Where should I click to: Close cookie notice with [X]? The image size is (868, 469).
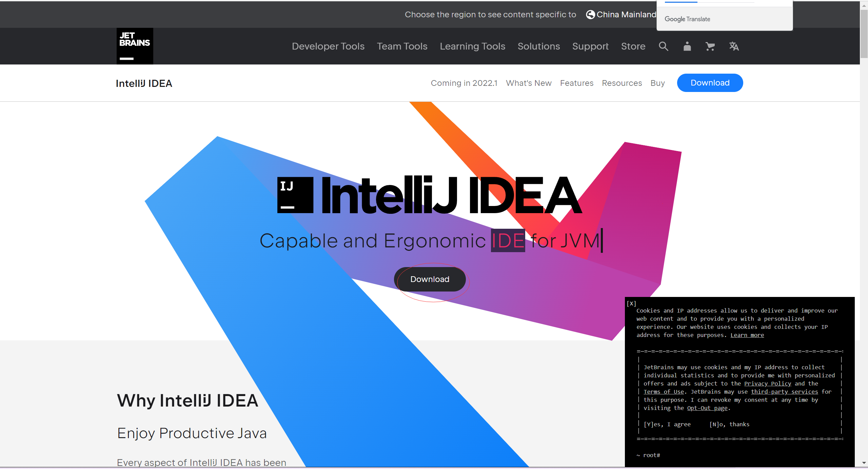631,303
